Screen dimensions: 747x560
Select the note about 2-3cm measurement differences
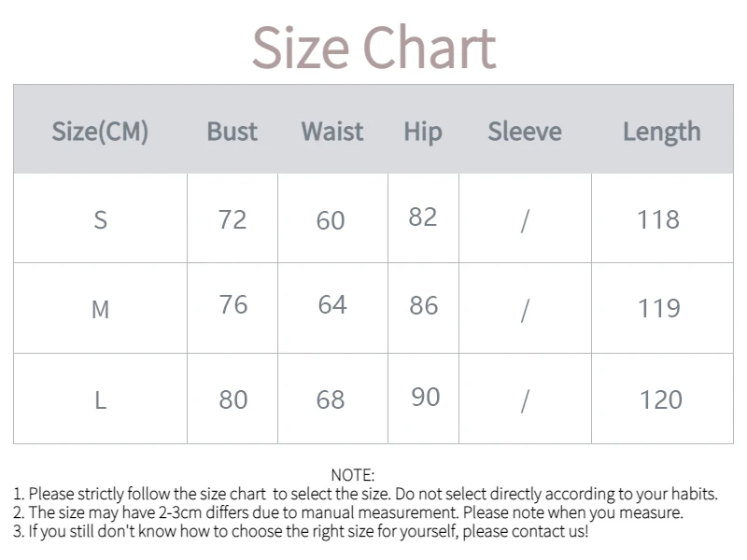(348, 512)
